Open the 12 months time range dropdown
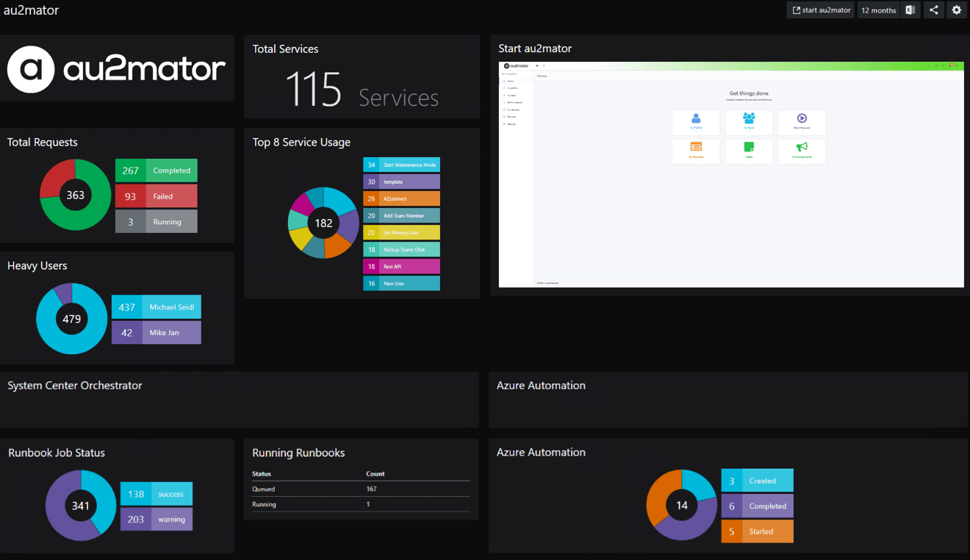 878,10
